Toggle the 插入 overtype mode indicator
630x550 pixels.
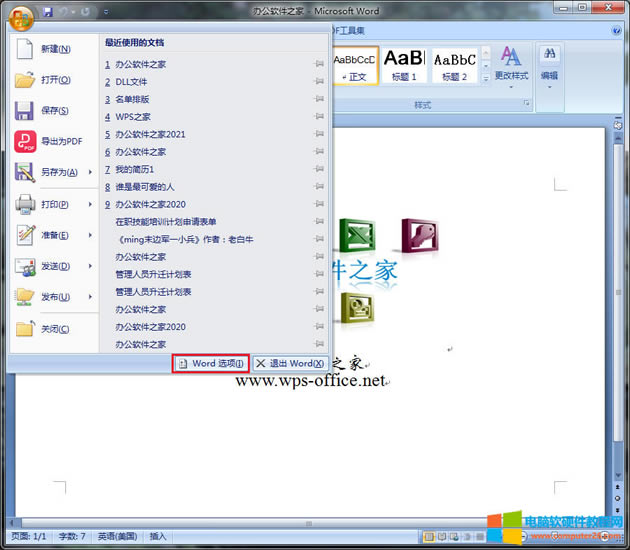coord(158,536)
